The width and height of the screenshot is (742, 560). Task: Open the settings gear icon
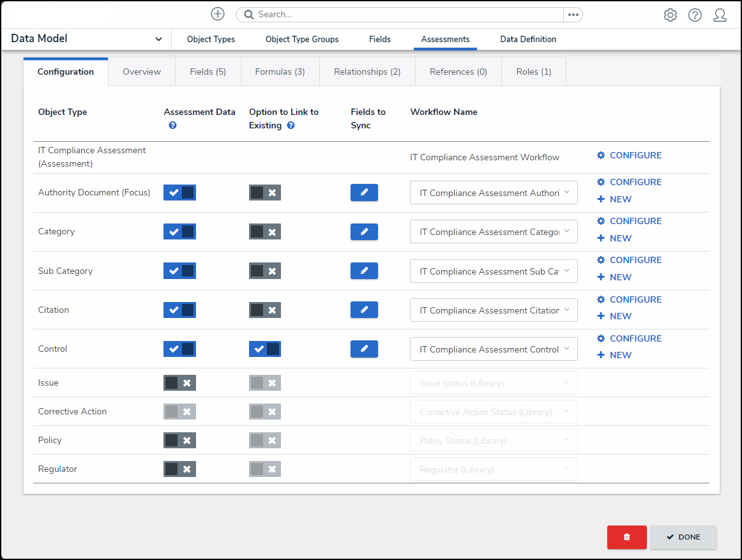click(x=670, y=15)
